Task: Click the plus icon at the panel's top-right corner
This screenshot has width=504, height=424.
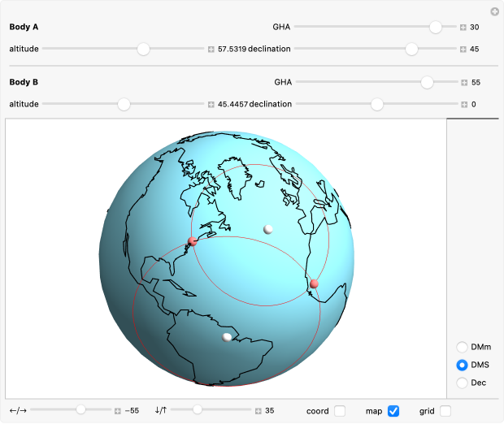Action: 495,12
